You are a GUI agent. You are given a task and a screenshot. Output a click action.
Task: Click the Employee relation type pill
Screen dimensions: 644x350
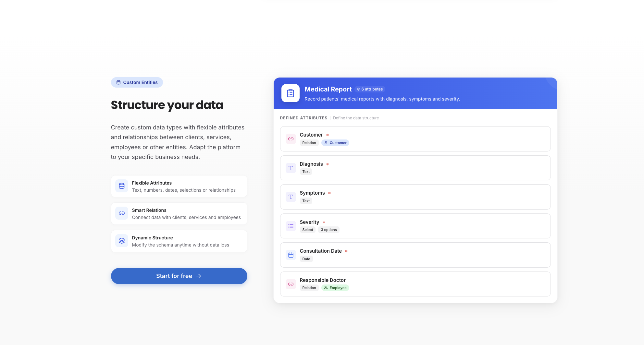click(x=335, y=288)
